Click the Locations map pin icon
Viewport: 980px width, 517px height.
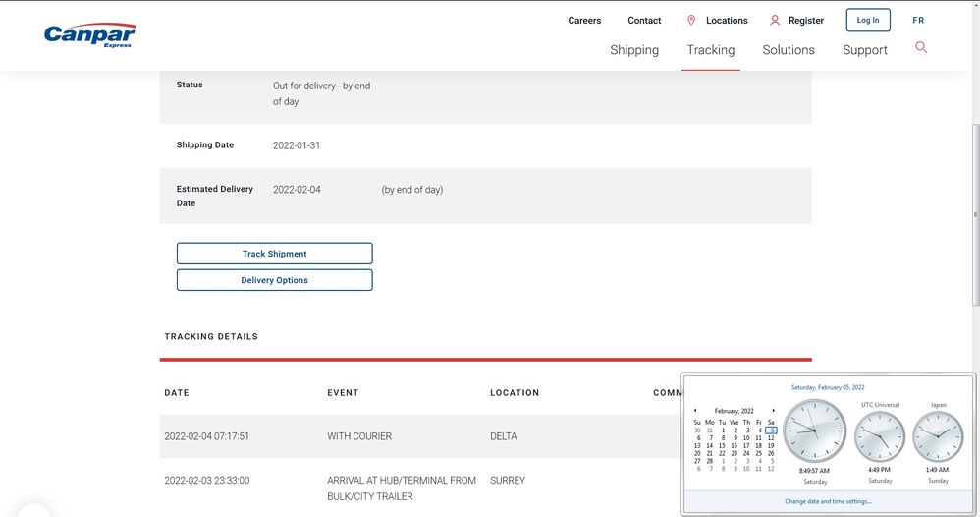pyautogui.click(x=691, y=21)
